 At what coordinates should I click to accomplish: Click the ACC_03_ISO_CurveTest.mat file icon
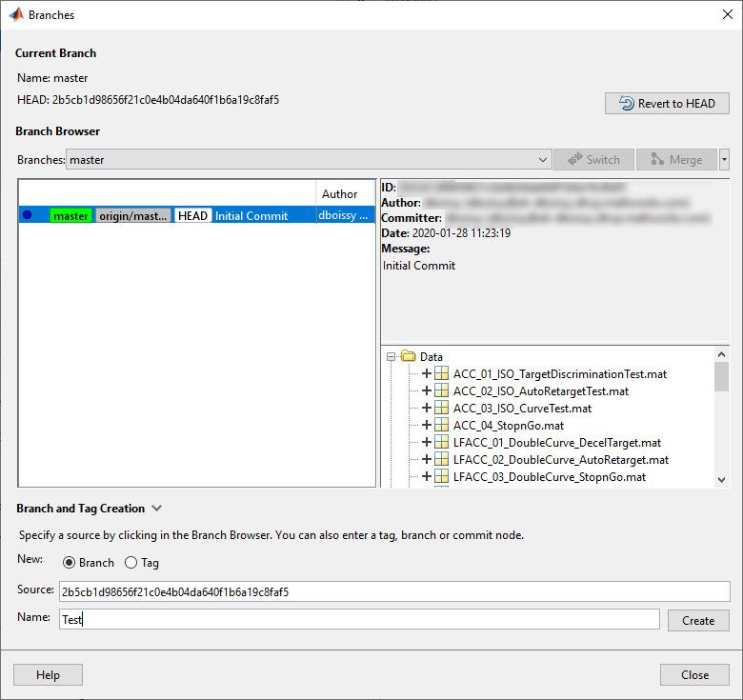[441, 408]
